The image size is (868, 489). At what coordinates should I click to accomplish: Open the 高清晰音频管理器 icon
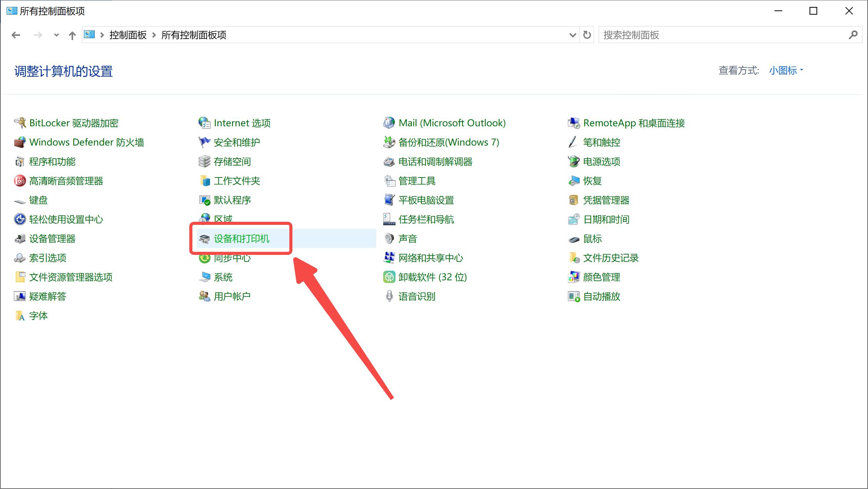click(20, 181)
